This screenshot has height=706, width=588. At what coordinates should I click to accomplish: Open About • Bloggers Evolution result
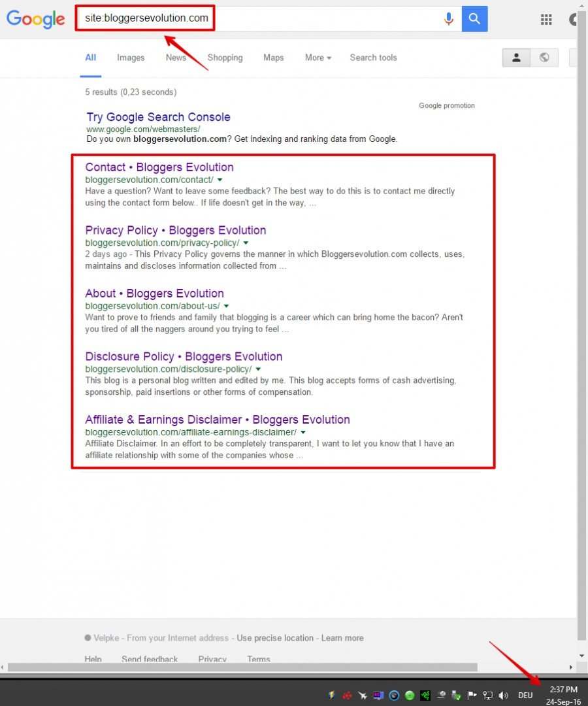[154, 293]
